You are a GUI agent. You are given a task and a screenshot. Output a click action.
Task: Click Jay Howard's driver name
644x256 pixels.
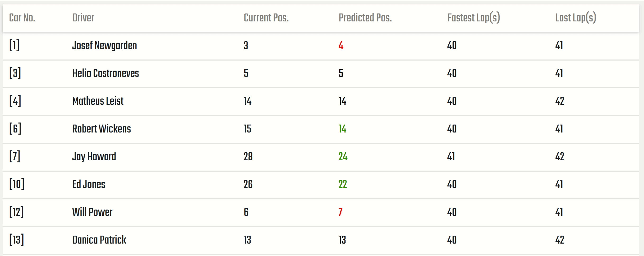point(94,157)
